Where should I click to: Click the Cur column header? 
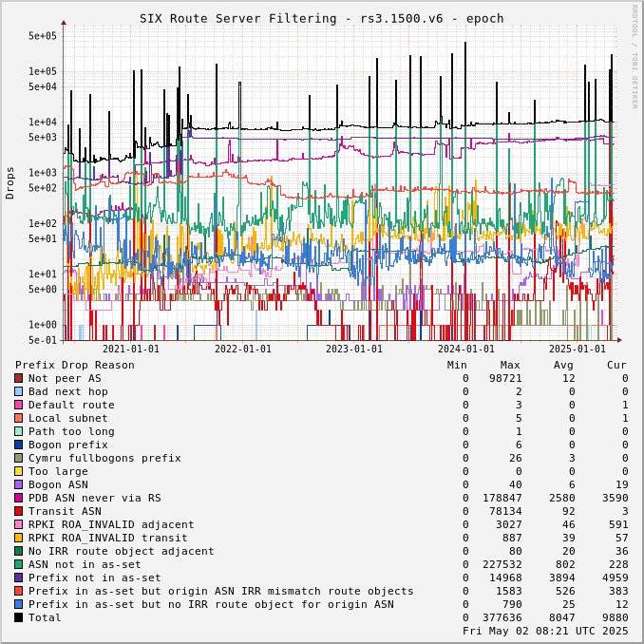tap(616, 365)
